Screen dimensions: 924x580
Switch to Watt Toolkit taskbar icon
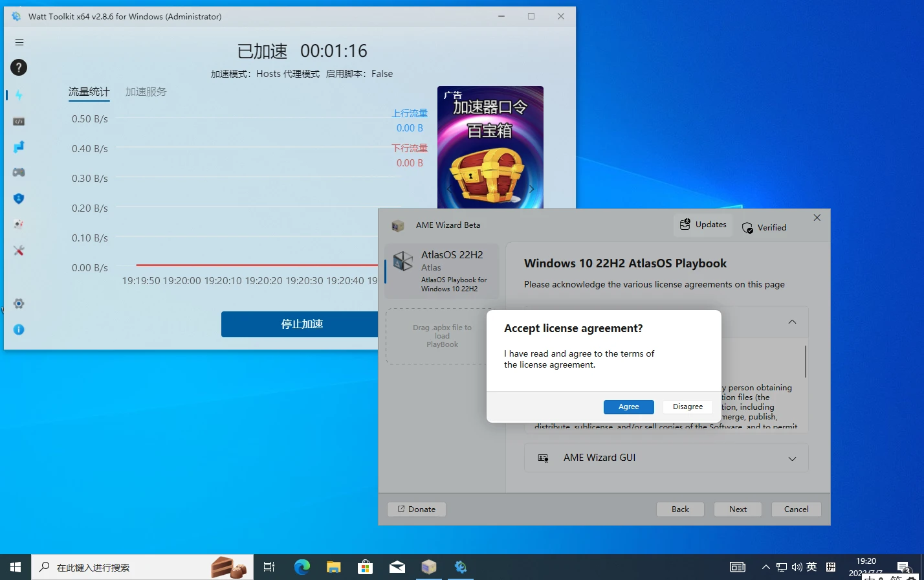(x=460, y=567)
